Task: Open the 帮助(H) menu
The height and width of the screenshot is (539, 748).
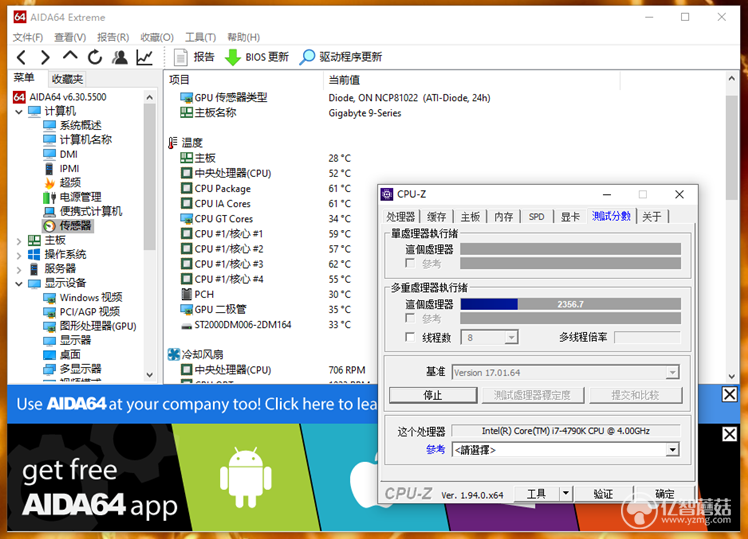Action: point(243,37)
